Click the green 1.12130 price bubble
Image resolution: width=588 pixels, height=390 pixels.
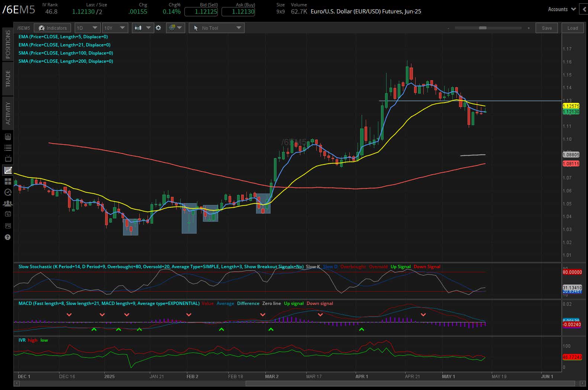click(x=571, y=111)
